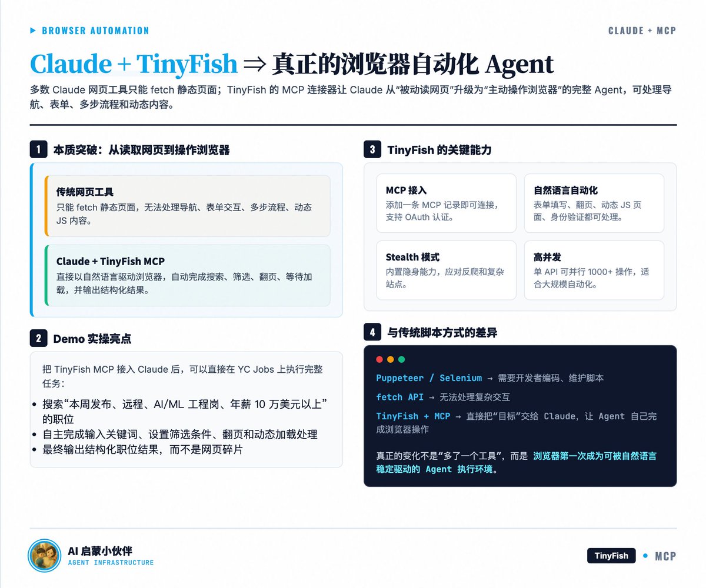Click bullet 搜索“本周发布、远程、AI/ML 工程岗
706x588 pixels.
[x=185, y=411]
